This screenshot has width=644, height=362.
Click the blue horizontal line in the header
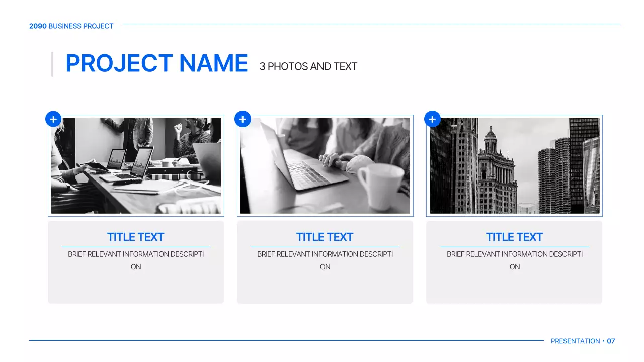(371, 25)
